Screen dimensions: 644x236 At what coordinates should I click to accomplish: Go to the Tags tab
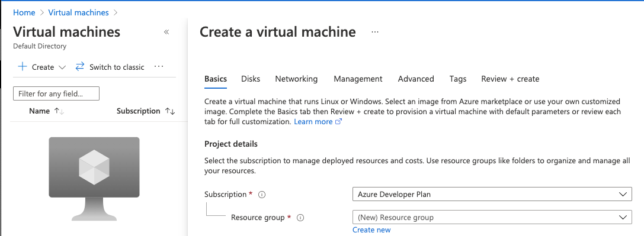[458, 79]
